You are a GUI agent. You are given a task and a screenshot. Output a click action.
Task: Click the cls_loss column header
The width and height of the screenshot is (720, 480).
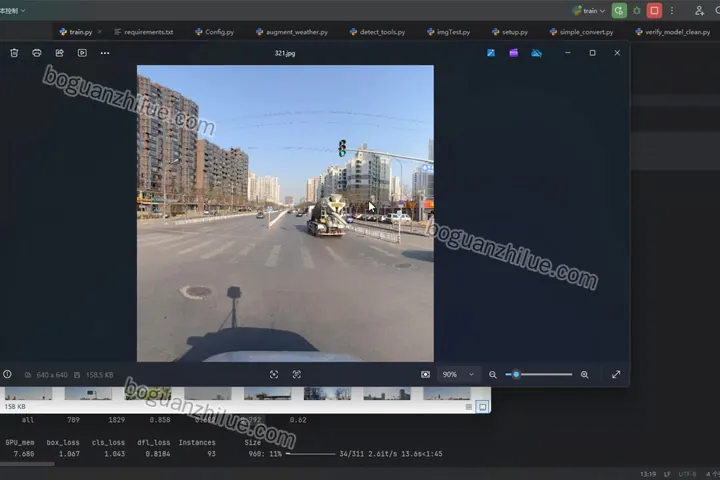108,442
